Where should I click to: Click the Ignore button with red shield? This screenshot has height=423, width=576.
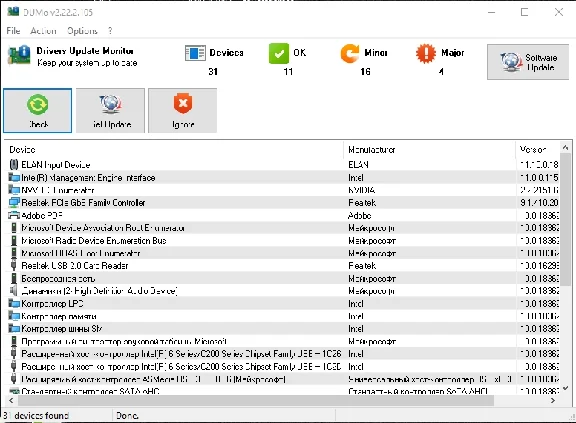point(183,111)
